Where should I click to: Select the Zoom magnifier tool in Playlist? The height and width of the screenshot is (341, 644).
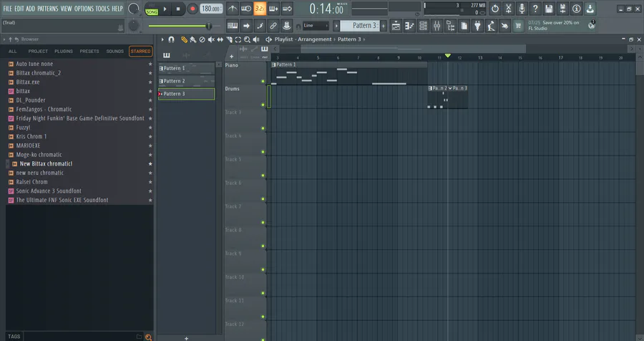[247, 39]
